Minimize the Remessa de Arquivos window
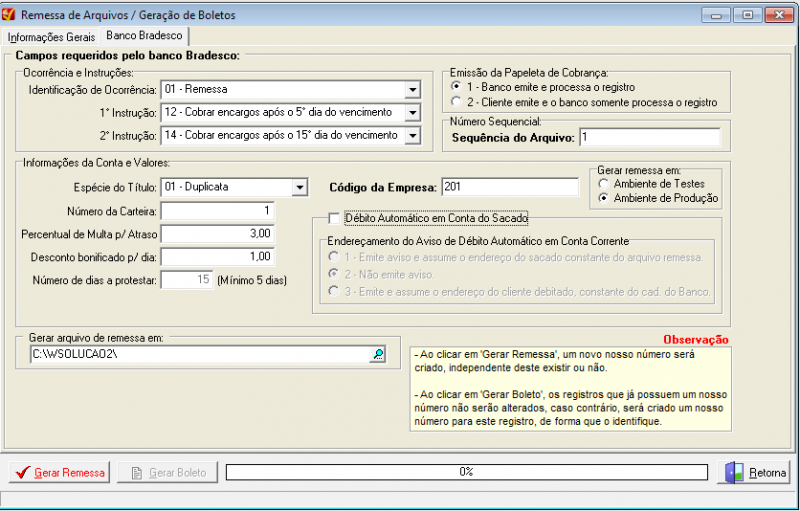Screen dimensions: 800x511 coord(716,15)
